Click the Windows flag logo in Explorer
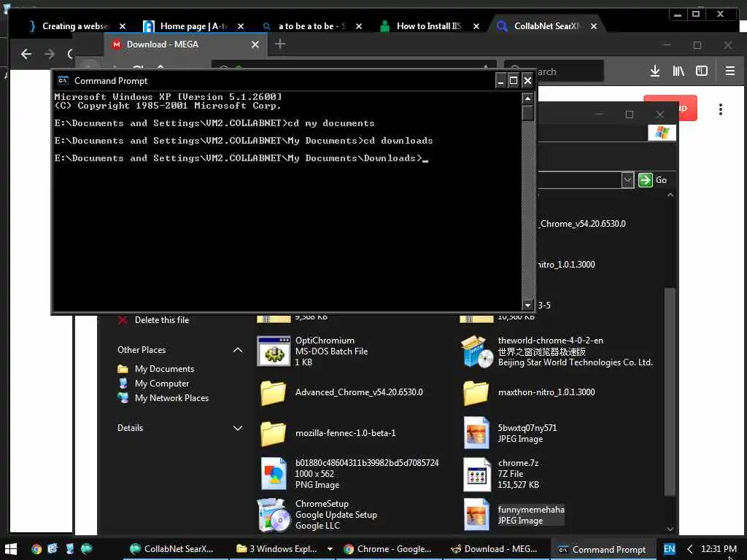Screen dimensions: 747x560 [x=662, y=133]
